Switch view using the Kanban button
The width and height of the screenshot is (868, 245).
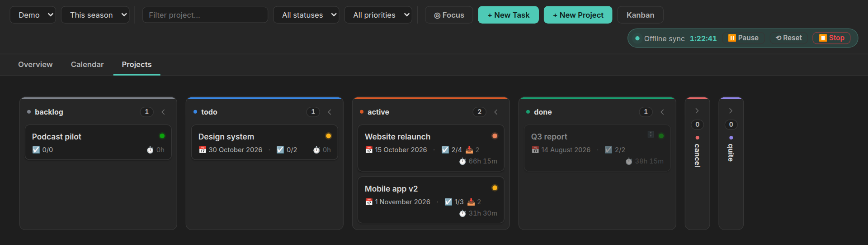tap(640, 15)
